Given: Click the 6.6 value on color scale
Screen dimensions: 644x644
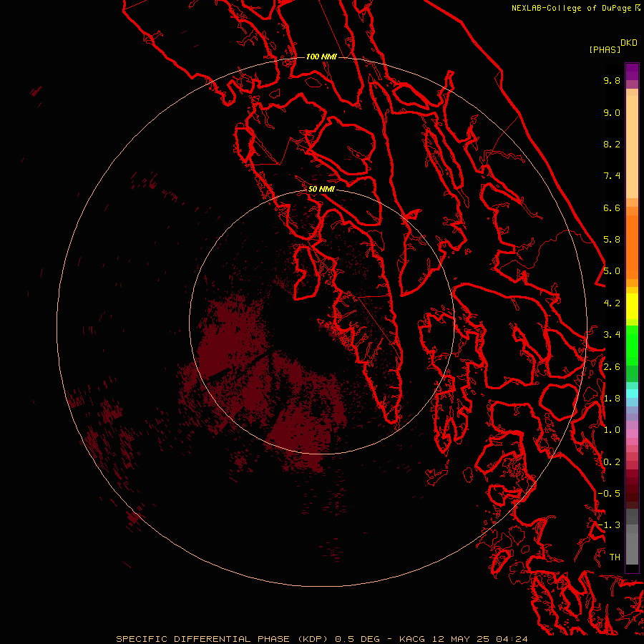Looking at the screenshot, I should pyautogui.click(x=612, y=208).
